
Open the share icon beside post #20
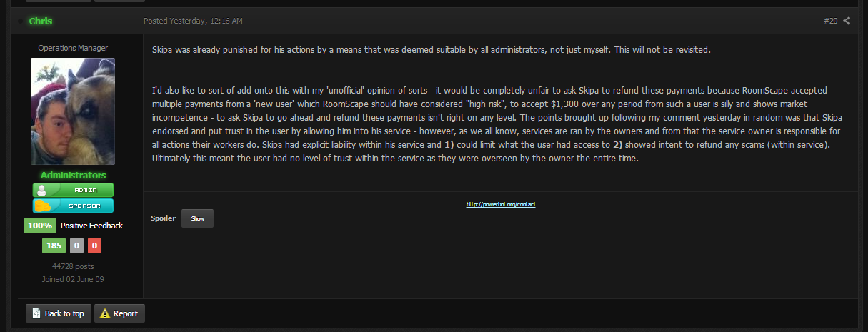847,21
